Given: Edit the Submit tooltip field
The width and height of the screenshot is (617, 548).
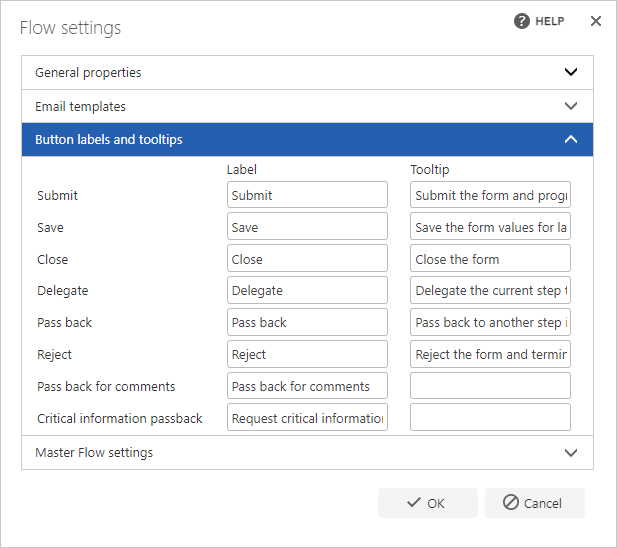Looking at the screenshot, I should point(490,195).
